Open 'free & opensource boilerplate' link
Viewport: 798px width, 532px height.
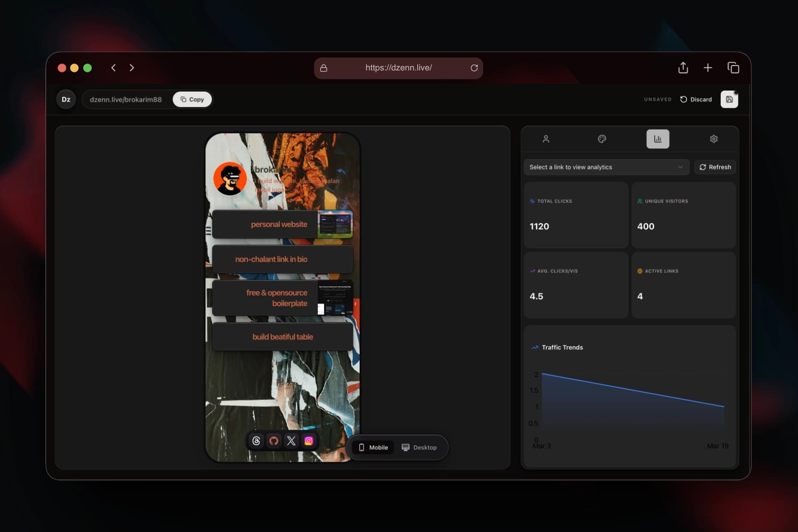pos(282,298)
